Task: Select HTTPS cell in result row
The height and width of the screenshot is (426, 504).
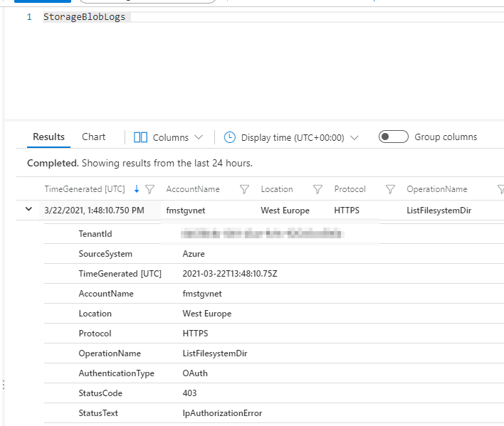Action: pyautogui.click(x=347, y=211)
